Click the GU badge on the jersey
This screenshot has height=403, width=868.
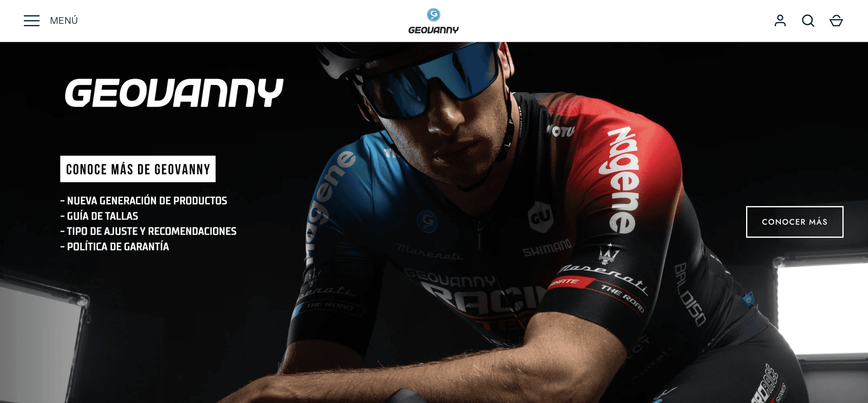click(541, 217)
